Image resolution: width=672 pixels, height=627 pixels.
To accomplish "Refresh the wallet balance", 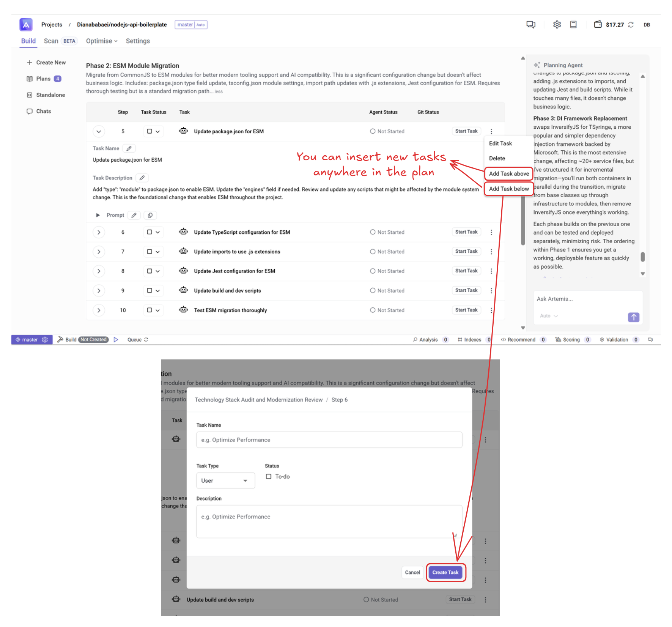I will (631, 25).
